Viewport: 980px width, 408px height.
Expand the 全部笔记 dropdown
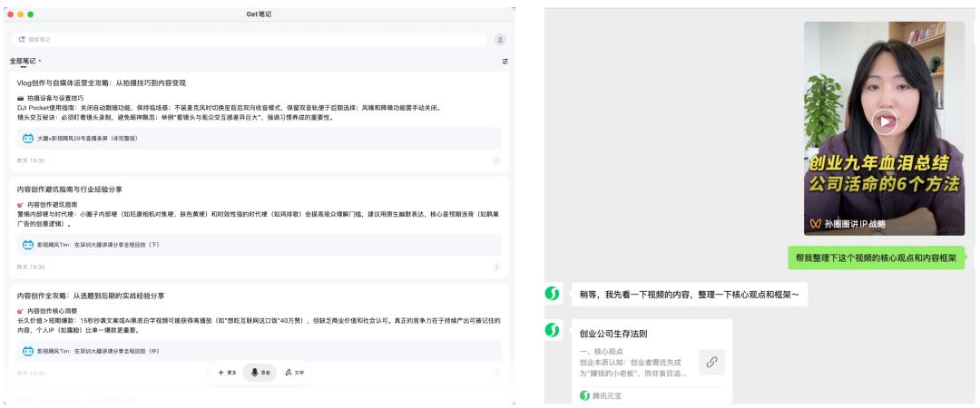25,61
